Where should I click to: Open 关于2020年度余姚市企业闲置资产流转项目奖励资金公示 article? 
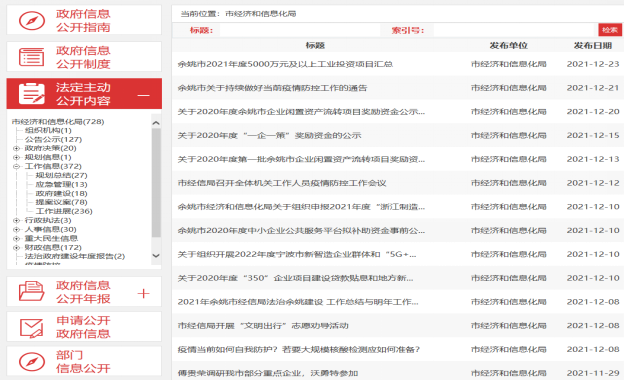(301, 112)
